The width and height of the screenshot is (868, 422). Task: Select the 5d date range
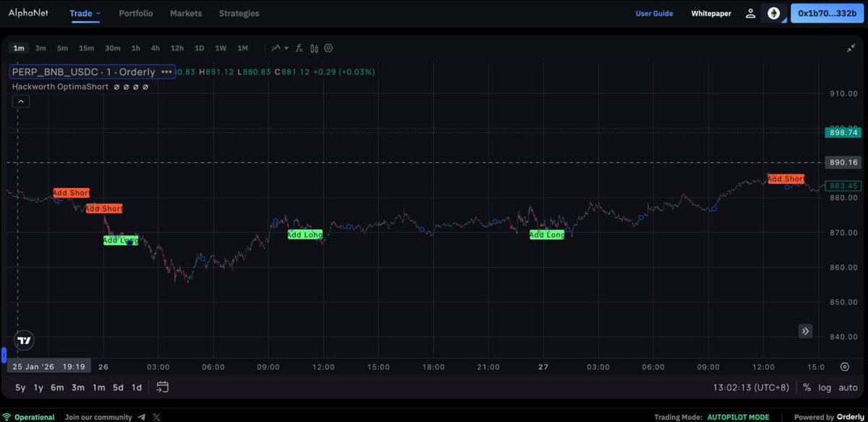tap(118, 387)
